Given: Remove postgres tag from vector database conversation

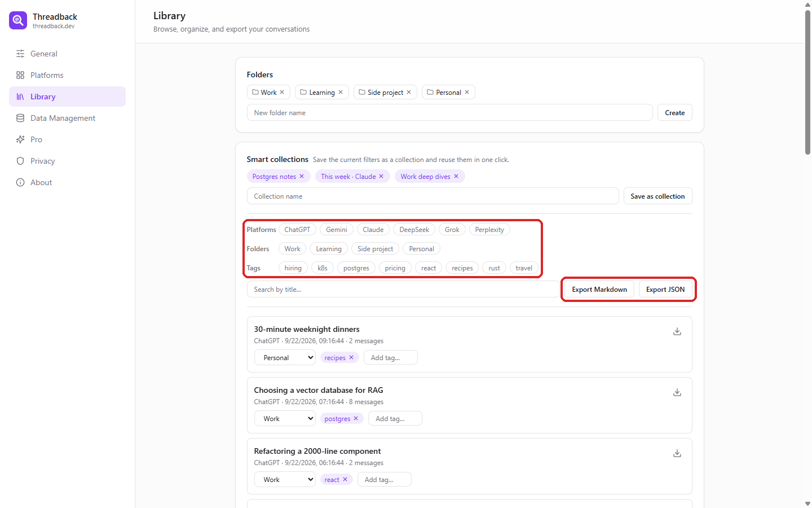Looking at the screenshot, I should (356, 418).
